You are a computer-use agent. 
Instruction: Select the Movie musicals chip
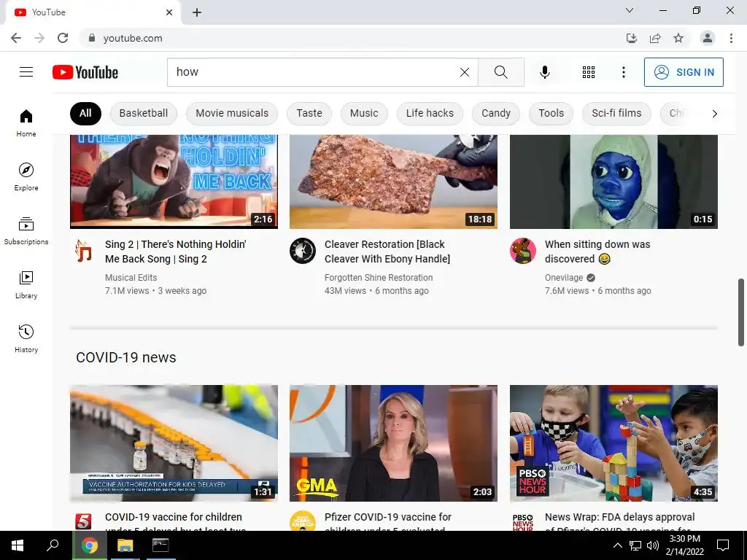point(232,113)
